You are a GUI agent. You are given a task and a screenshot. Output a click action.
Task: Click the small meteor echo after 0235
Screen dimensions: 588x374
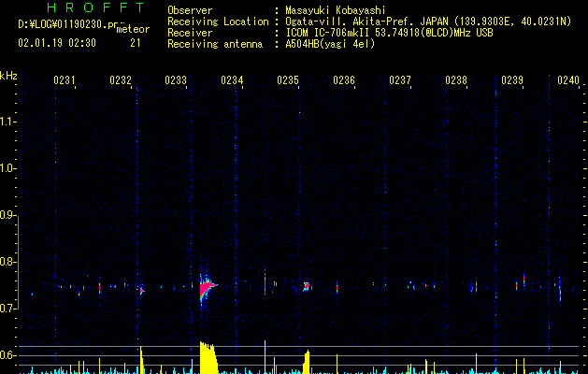click(x=307, y=286)
